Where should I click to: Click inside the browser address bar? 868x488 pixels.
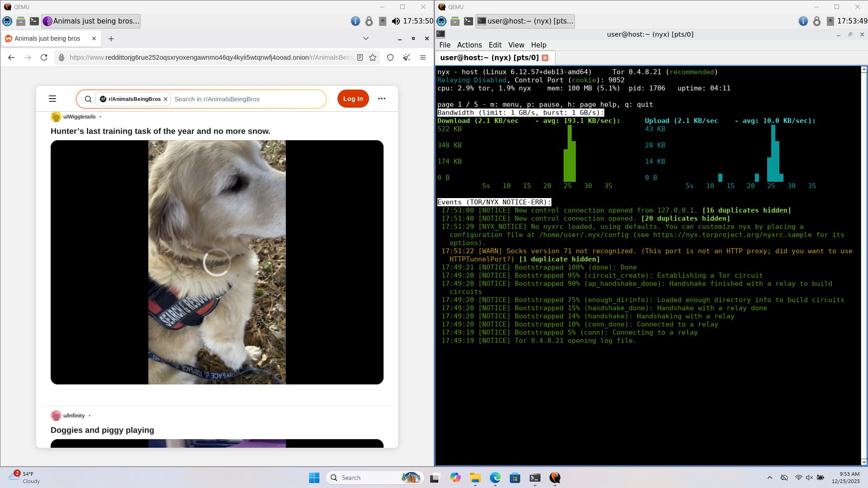(x=204, y=57)
